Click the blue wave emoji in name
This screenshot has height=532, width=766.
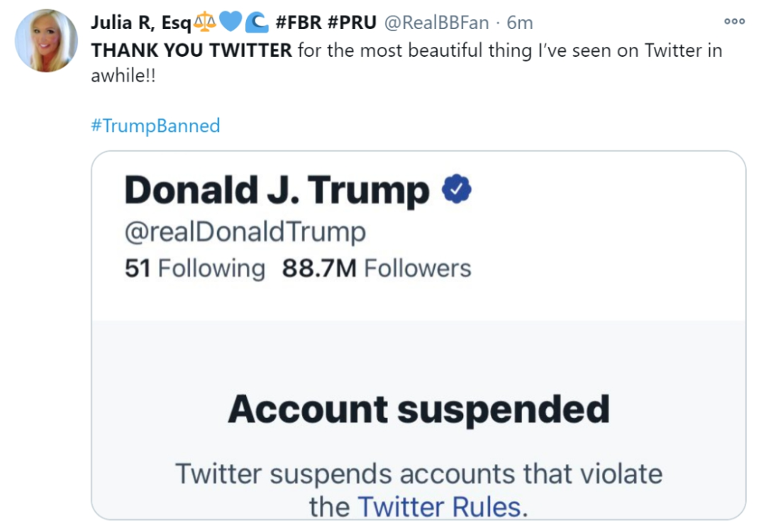[x=256, y=23]
